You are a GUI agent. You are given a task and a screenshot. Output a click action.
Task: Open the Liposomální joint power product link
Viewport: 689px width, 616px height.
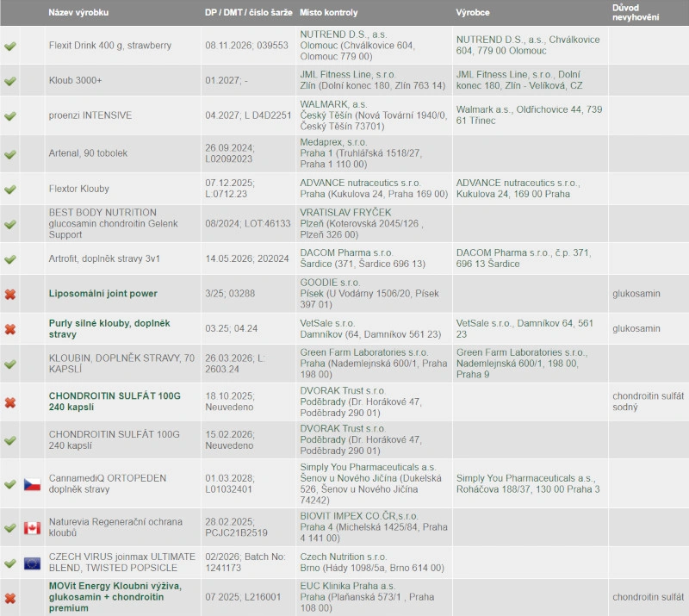coord(102,294)
